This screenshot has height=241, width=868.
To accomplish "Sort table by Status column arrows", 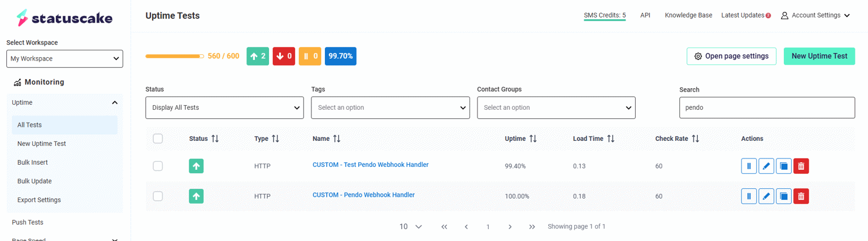I will point(215,139).
